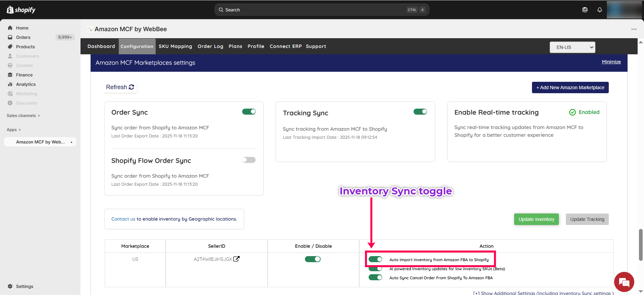The width and height of the screenshot is (644, 295).
Task: Open external link icon beside SellerID
Action: tap(236, 259)
